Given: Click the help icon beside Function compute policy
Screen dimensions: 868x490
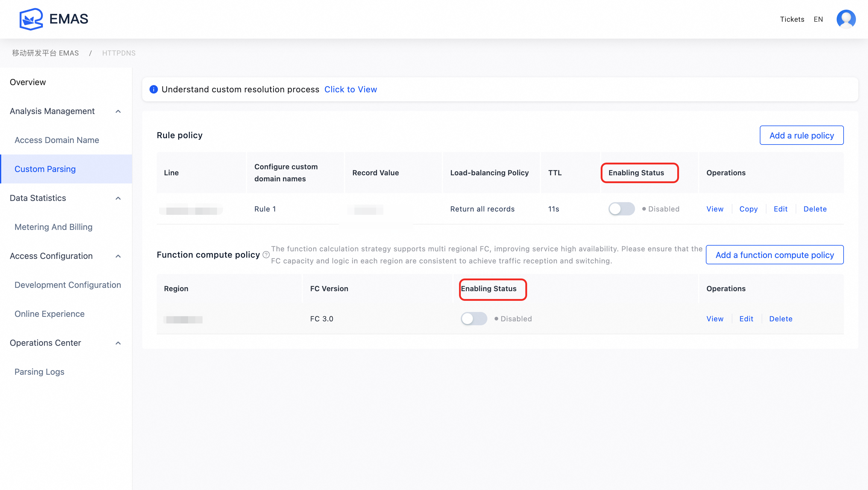Looking at the screenshot, I should point(266,255).
